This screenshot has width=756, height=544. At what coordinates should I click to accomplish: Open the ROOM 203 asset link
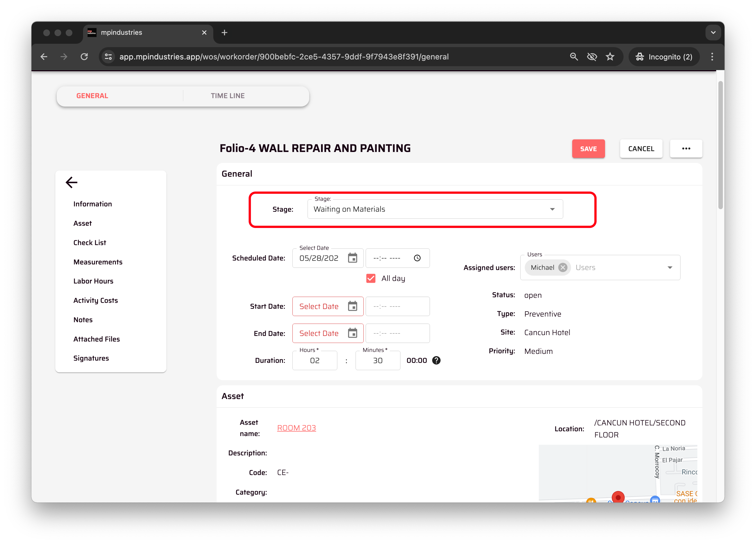pyautogui.click(x=296, y=428)
